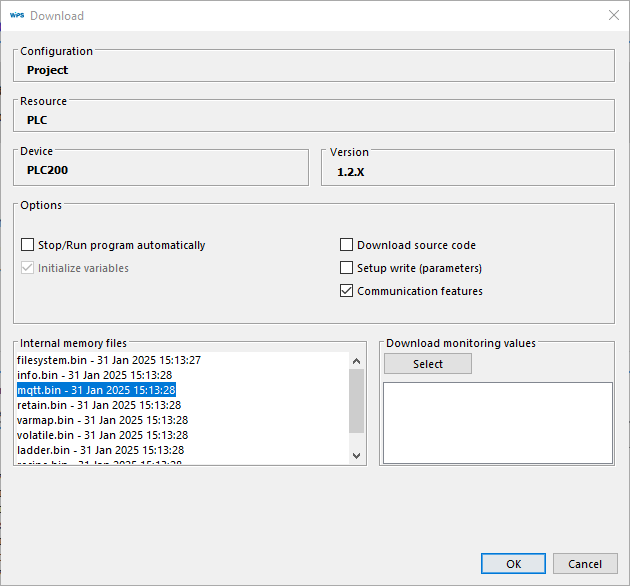Confirm the download with OK
Image resolution: width=630 pixels, height=586 pixels.
click(513, 564)
